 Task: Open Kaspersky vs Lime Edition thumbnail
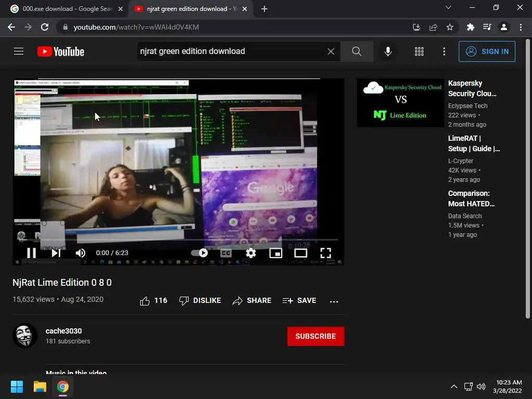[401, 103]
